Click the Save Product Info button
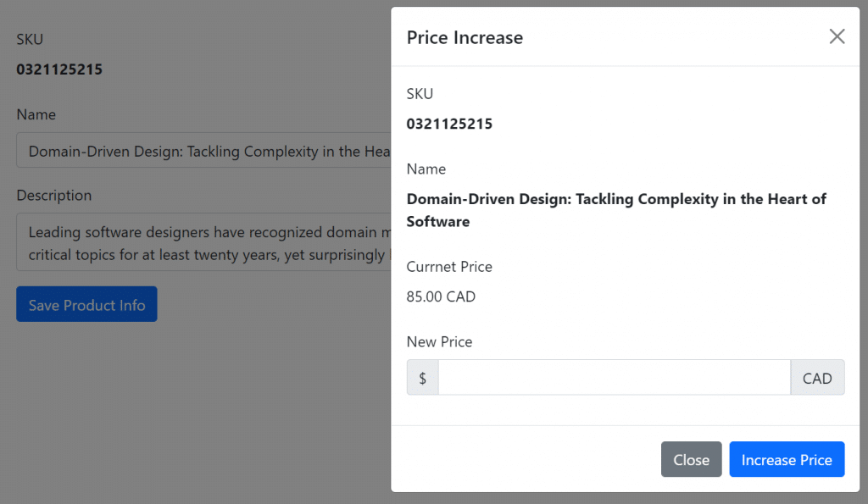 tap(86, 304)
